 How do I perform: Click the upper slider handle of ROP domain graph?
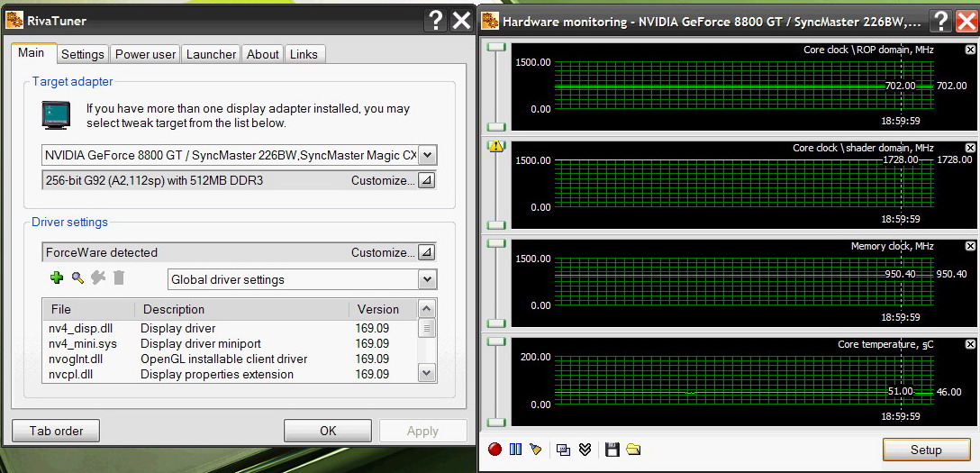pyautogui.click(x=496, y=47)
